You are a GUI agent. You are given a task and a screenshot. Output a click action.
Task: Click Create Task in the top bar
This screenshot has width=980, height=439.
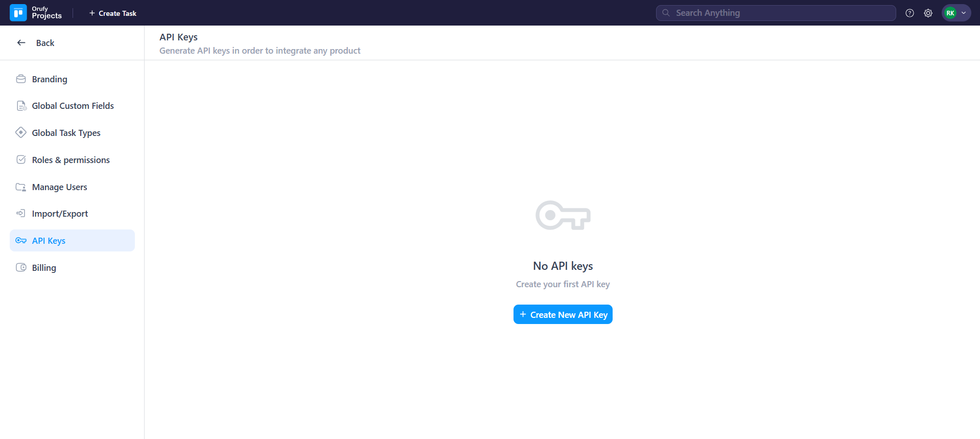pos(113,13)
